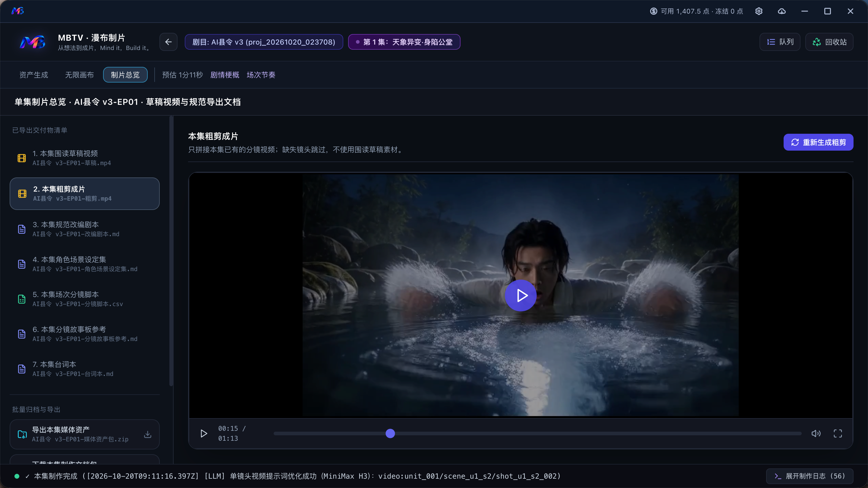
Task: Select the 制片总览 tab
Action: pyautogui.click(x=125, y=75)
